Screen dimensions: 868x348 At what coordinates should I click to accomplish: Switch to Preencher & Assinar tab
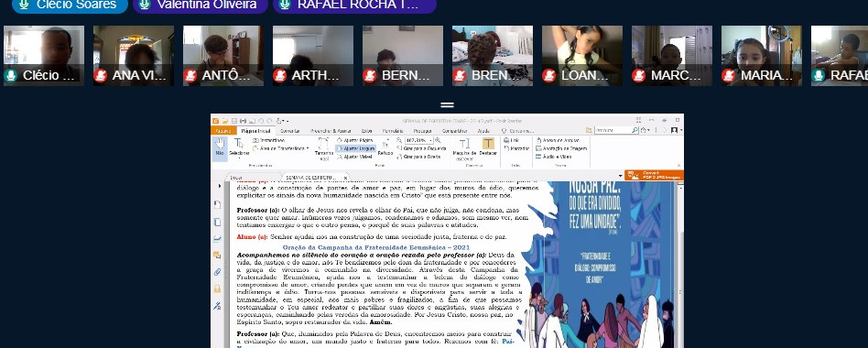coord(331,131)
